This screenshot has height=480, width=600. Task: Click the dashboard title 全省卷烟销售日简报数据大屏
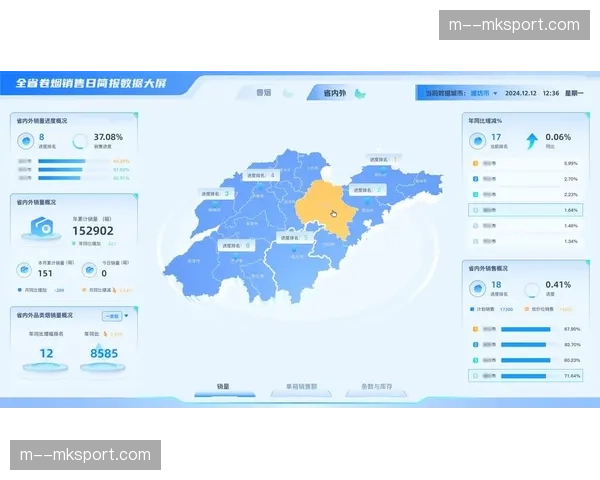(91, 83)
